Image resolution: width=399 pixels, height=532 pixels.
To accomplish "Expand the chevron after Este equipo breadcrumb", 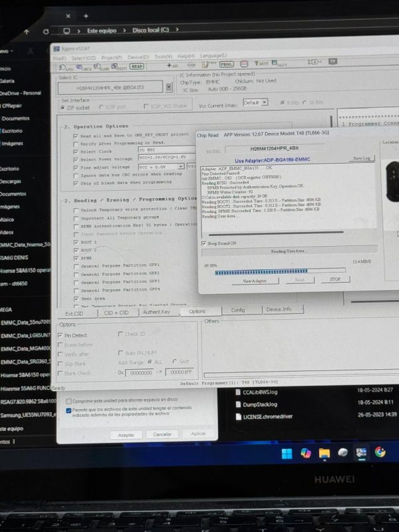I will 124,30.
